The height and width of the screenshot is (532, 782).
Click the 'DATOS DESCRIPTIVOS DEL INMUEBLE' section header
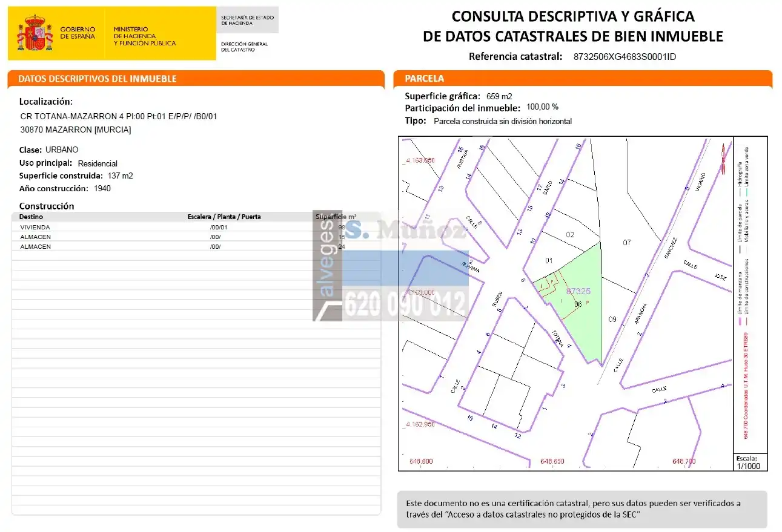pos(98,79)
